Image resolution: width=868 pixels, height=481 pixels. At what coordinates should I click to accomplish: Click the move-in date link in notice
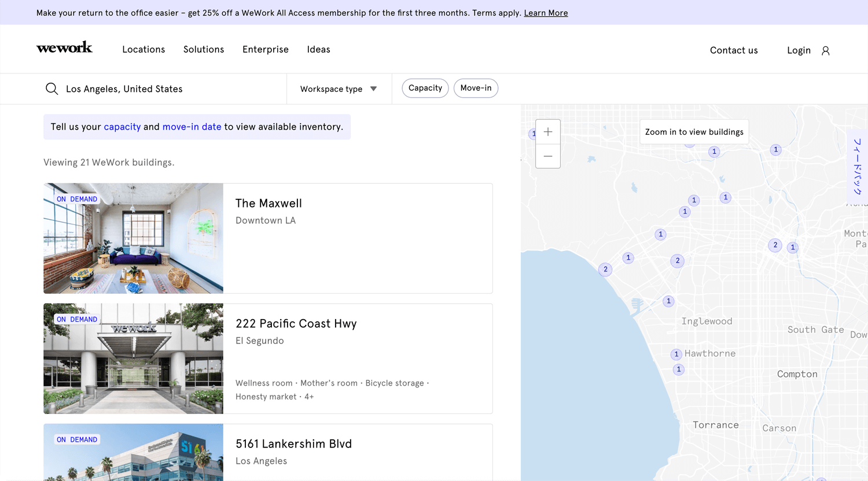[192, 127]
